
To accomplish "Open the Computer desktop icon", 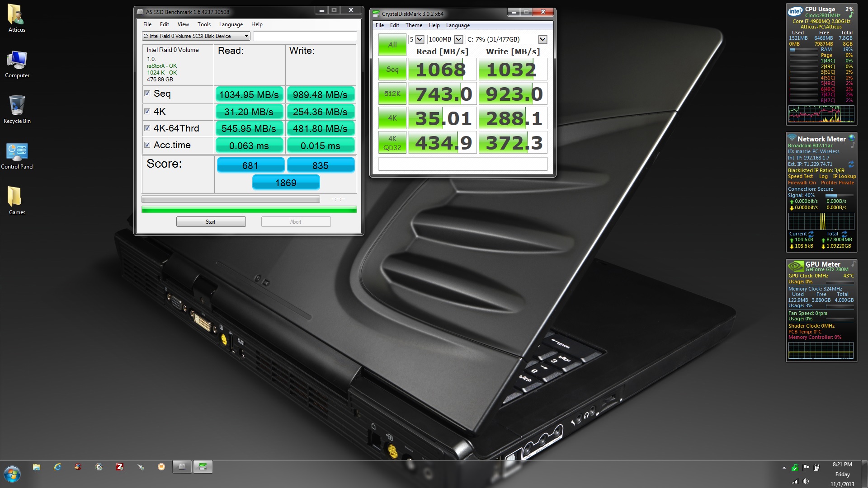I will [x=17, y=64].
